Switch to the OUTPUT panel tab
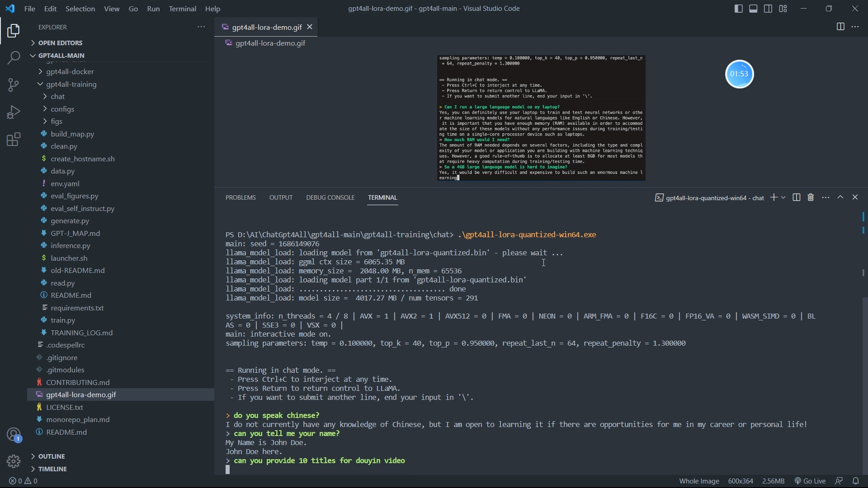 (x=281, y=197)
